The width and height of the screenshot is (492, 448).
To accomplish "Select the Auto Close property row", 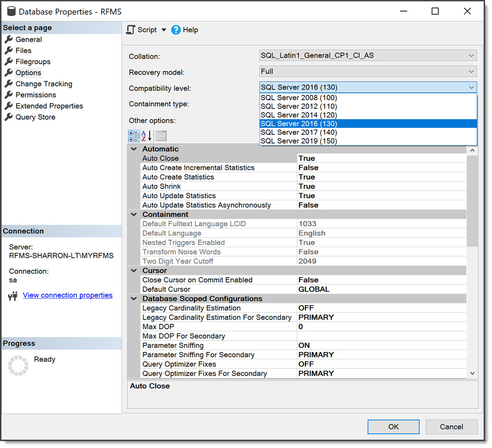I will [x=303, y=158].
